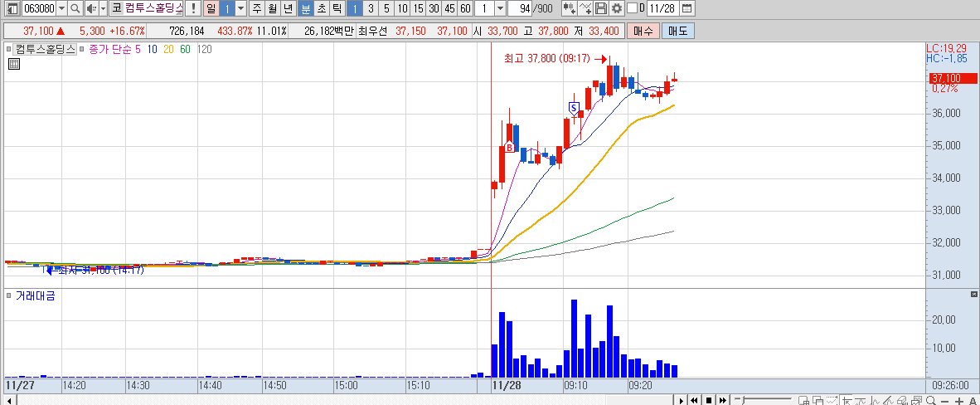Switch to the 틱 (tick) chart period

click(x=337, y=8)
